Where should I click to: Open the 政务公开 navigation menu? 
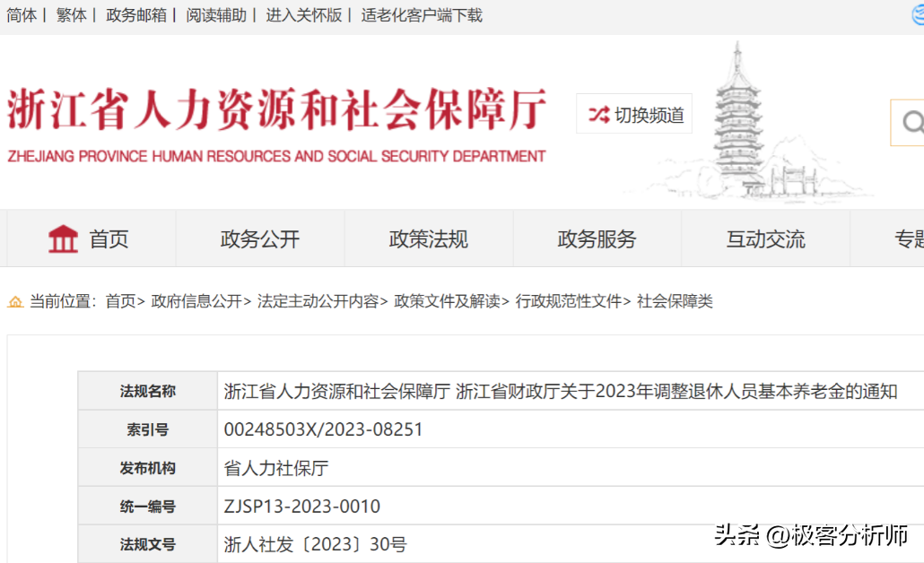tap(259, 238)
